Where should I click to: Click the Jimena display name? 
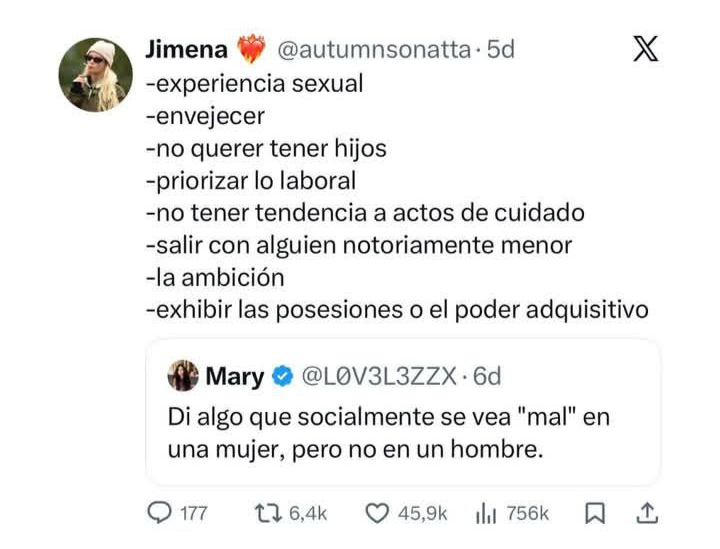click(x=187, y=48)
